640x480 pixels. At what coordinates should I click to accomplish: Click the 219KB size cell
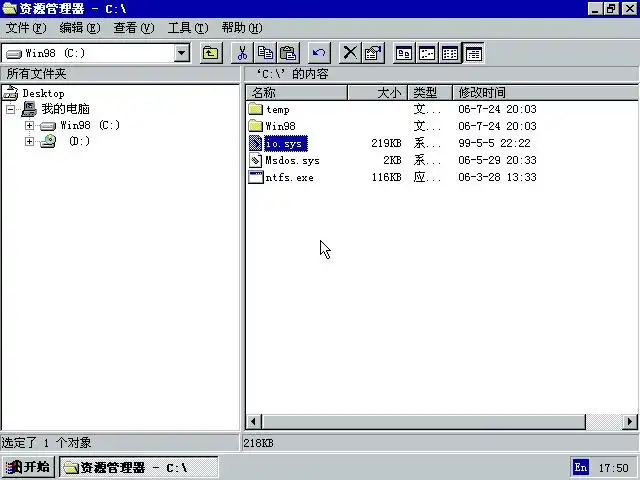pyautogui.click(x=386, y=143)
